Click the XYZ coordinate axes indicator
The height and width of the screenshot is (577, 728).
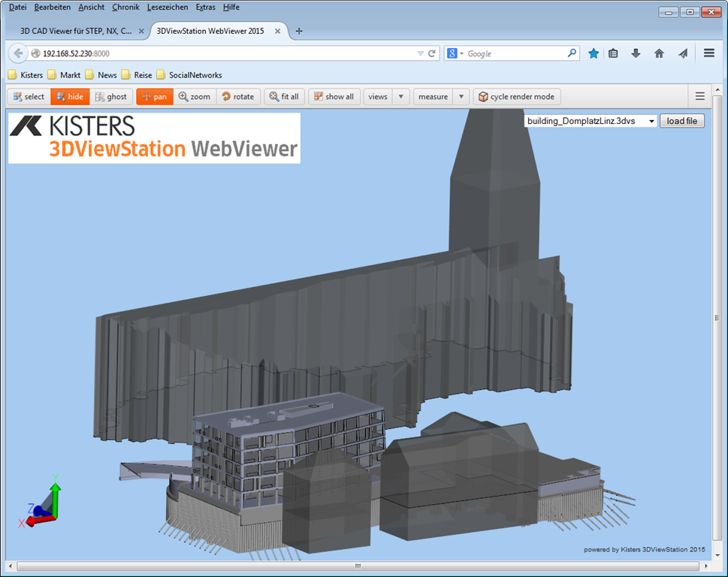tap(41, 503)
